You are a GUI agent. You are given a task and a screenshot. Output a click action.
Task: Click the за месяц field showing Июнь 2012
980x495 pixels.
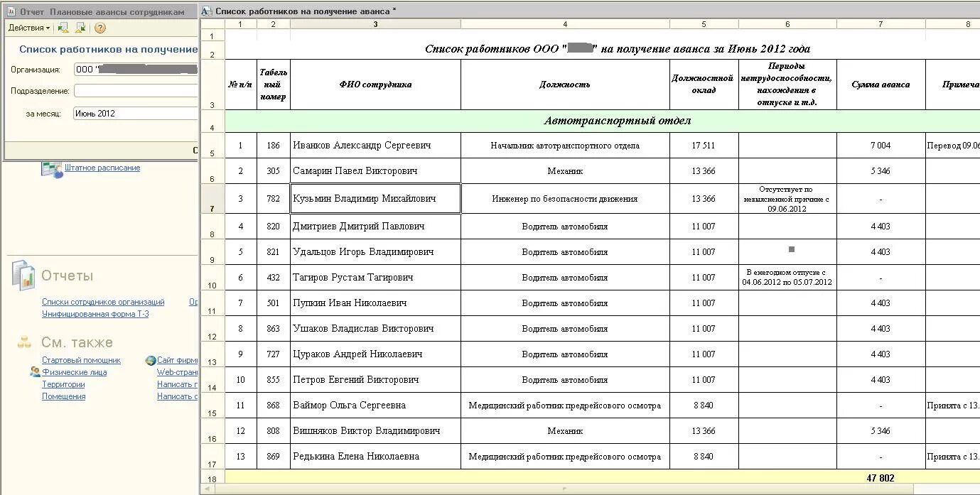[x=136, y=113]
